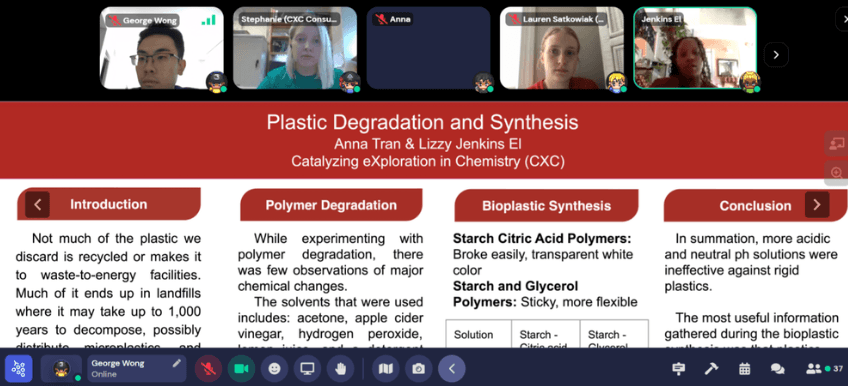This screenshot has height=386, width=848.
Task: Click avatar icon on Lauren's tile
Action: [616, 82]
